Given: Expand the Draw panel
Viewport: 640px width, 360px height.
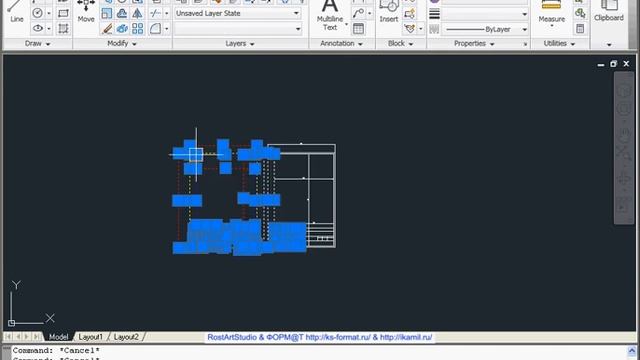Looking at the screenshot, I should click(x=37, y=43).
